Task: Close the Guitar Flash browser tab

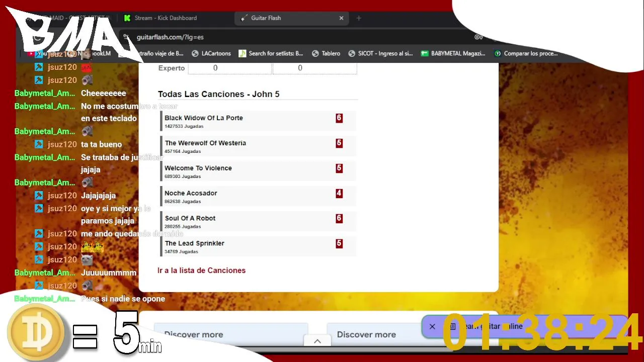Action: pyautogui.click(x=341, y=18)
